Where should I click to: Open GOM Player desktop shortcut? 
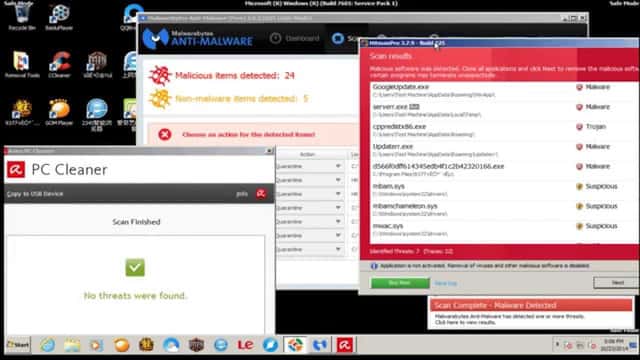point(59,112)
